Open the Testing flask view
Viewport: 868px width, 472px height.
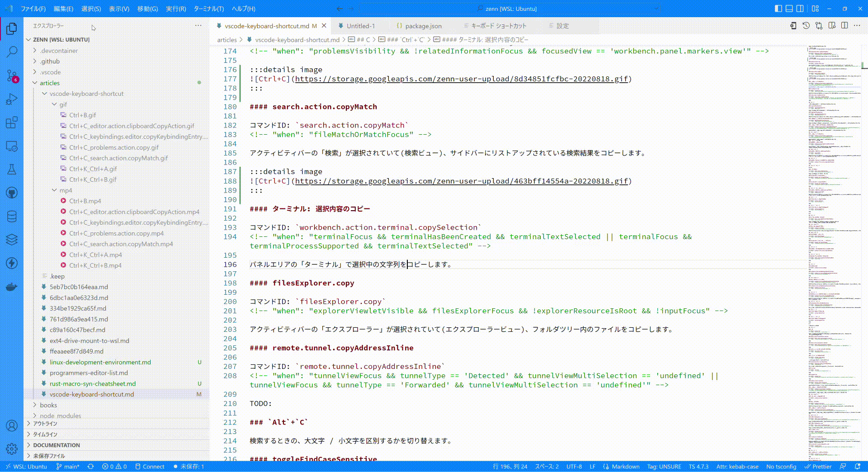point(12,170)
